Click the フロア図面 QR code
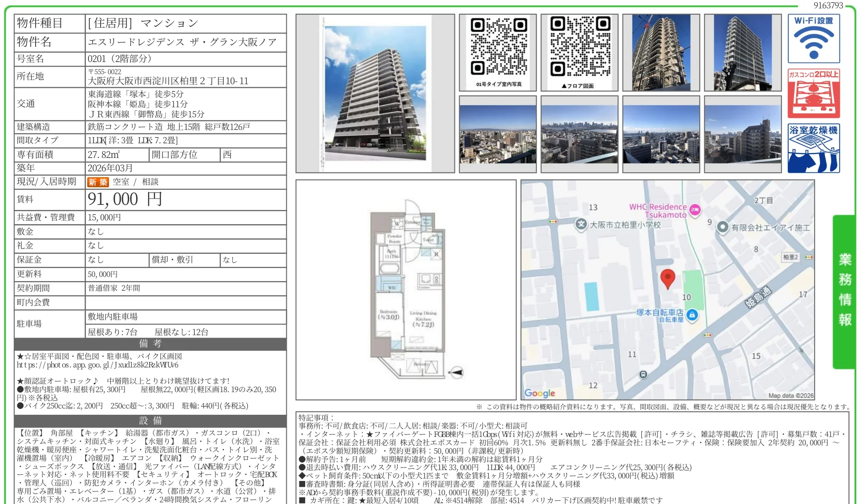The width and height of the screenshot is (862, 504). 580,47
